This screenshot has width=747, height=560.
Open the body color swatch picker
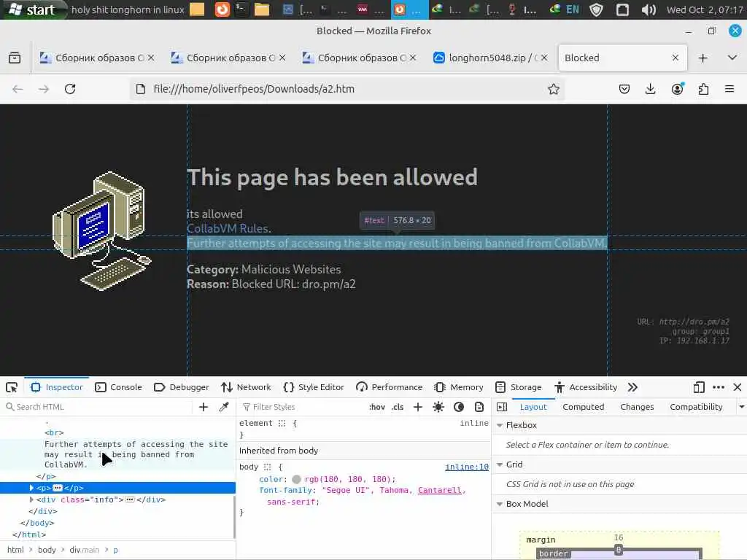click(x=296, y=479)
